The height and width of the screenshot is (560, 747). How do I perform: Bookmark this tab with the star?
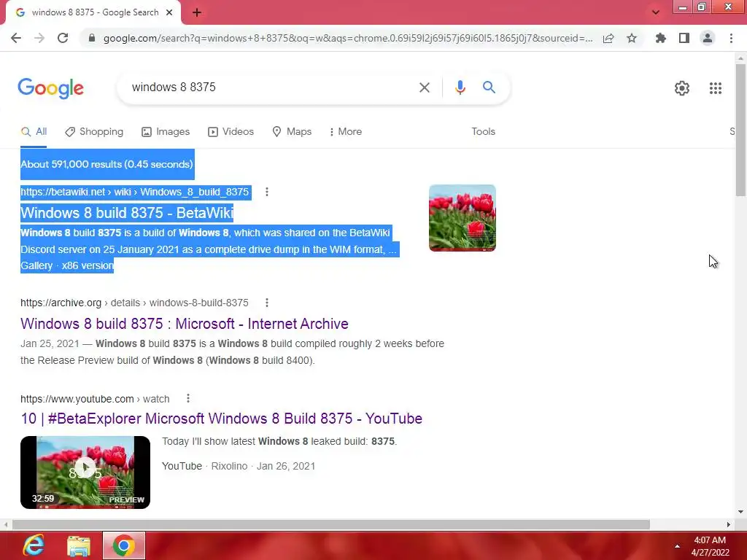point(632,38)
